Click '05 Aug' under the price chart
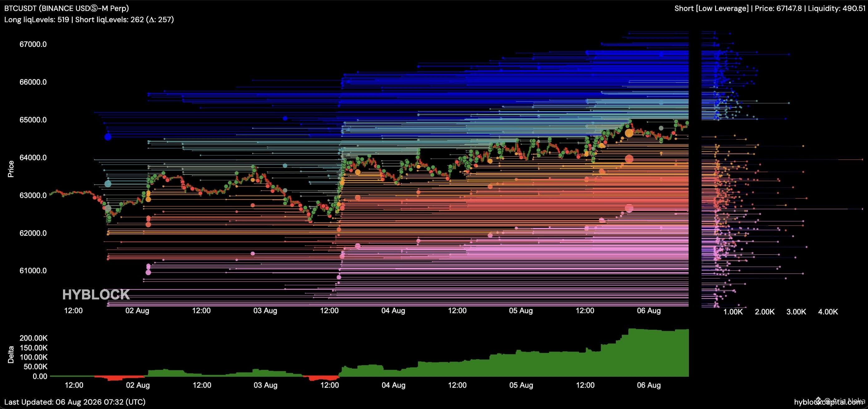The height and width of the screenshot is (409, 868). (x=521, y=311)
